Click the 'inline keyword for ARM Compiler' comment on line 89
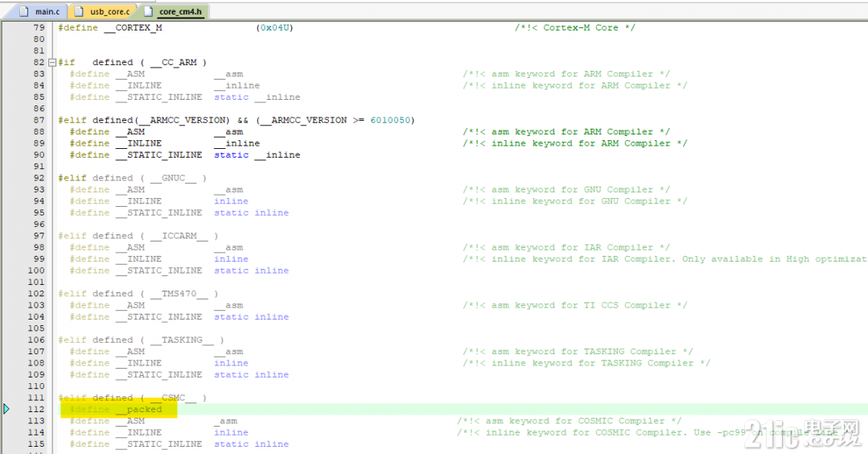 coord(575,143)
